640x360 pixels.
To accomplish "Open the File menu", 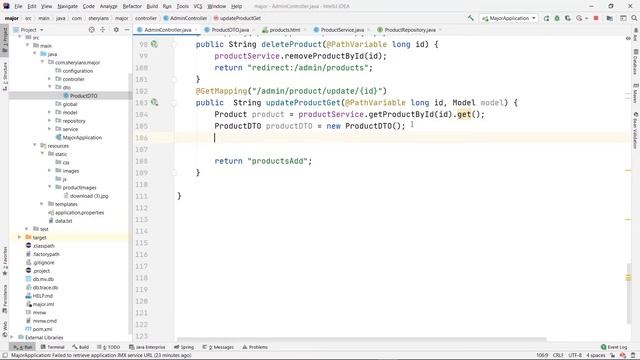I will [x=18, y=6].
